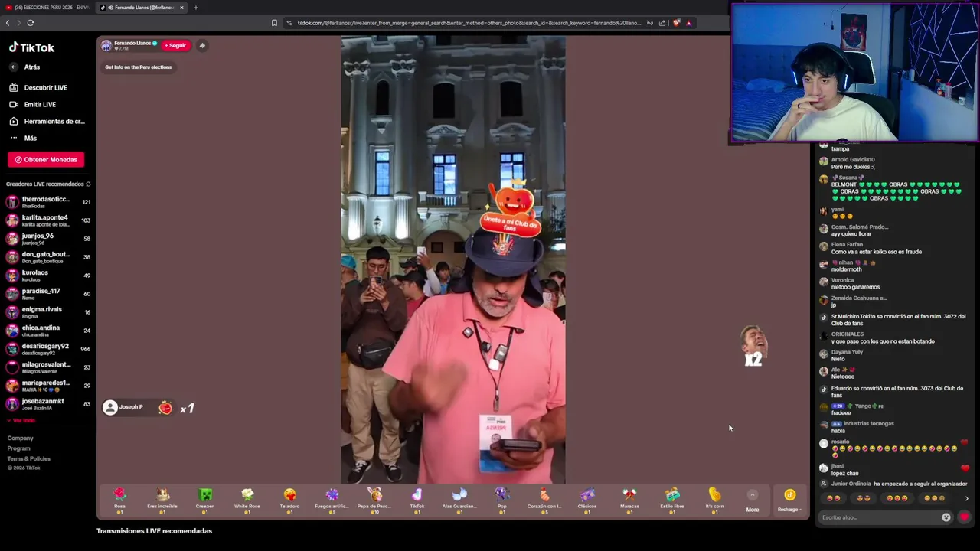Switch to Fernando Llanos browser tab
980x551 pixels.
pyautogui.click(x=142, y=8)
